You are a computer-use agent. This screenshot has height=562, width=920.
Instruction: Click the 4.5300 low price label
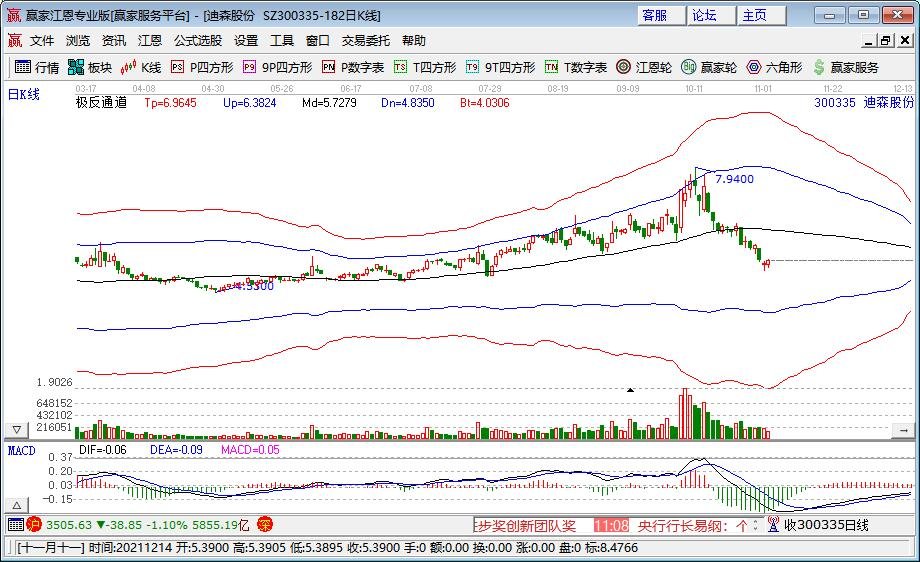(253, 286)
